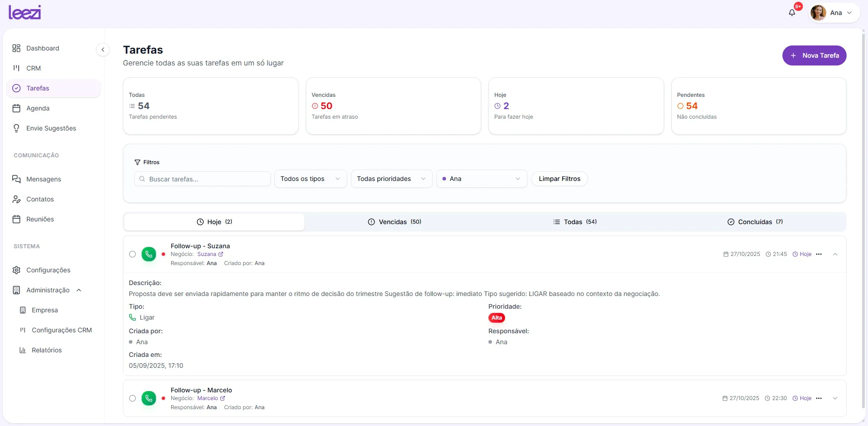Image resolution: width=868 pixels, height=426 pixels.
Task: Open the Todos os tipos dropdown
Action: (310, 179)
